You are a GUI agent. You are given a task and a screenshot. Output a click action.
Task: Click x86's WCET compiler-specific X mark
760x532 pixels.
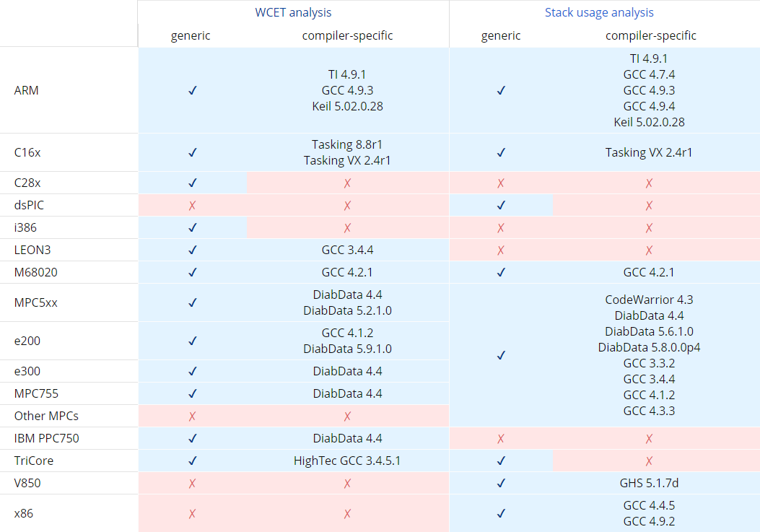pos(348,514)
